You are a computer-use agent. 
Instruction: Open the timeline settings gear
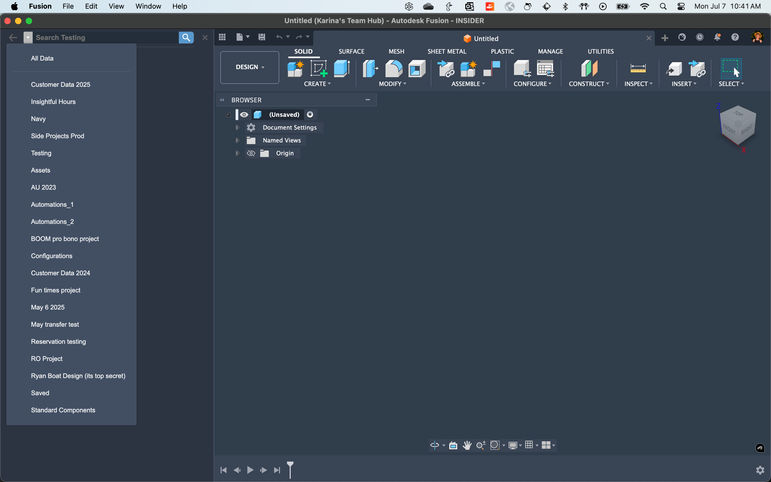click(x=760, y=471)
